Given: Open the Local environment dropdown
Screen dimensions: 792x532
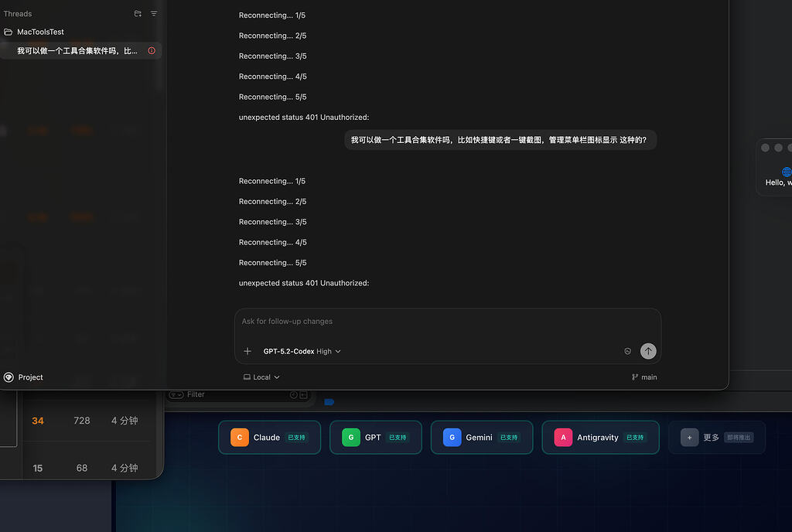Looking at the screenshot, I should click(x=261, y=377).
